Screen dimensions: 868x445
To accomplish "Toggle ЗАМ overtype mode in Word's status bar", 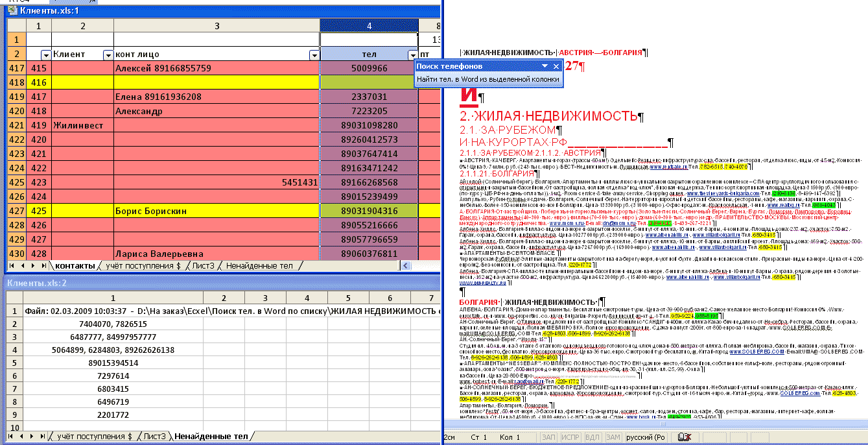I will 613,437.
